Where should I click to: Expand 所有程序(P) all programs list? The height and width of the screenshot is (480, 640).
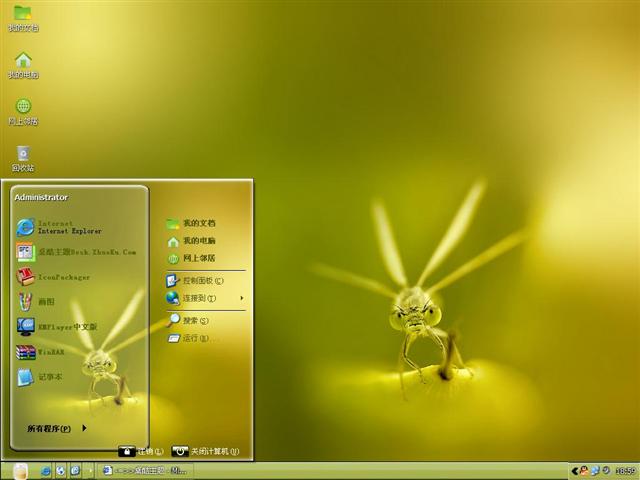[57, 428]
